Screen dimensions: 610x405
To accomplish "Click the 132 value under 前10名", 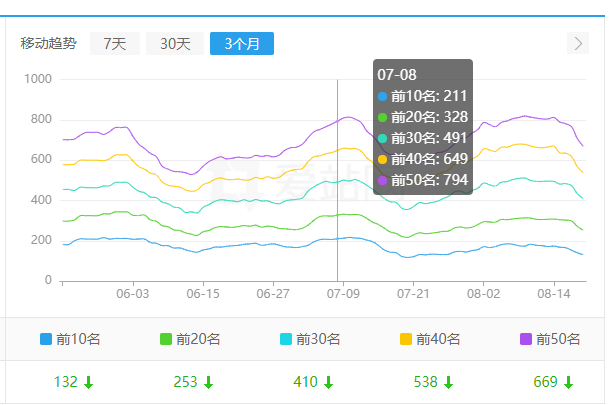I will pyautogui.click(x=66, y=382).
